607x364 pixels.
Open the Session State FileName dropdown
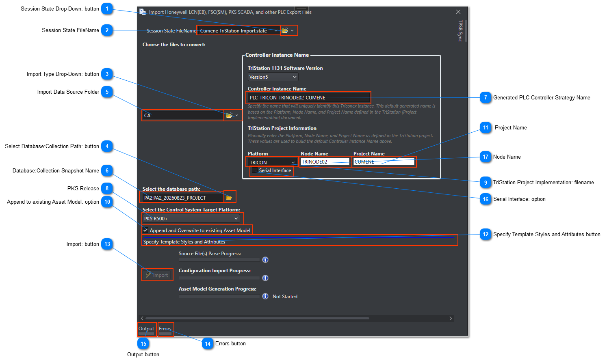[x=276, y=30]
